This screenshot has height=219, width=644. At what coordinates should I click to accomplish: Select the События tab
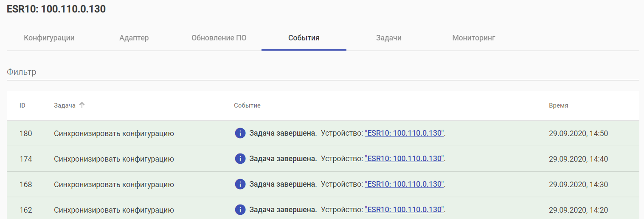[x=304, y=38]
